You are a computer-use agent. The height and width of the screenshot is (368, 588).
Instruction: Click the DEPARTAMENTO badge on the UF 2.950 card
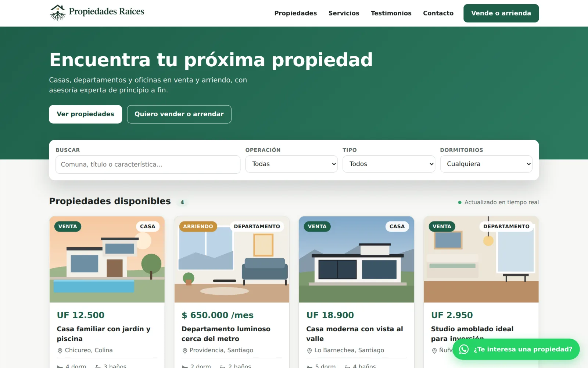coord(506,226)
